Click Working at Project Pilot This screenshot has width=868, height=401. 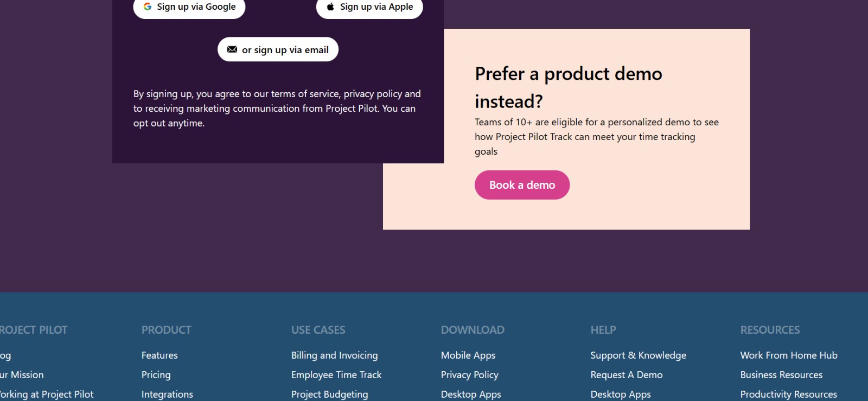[46, 394]
